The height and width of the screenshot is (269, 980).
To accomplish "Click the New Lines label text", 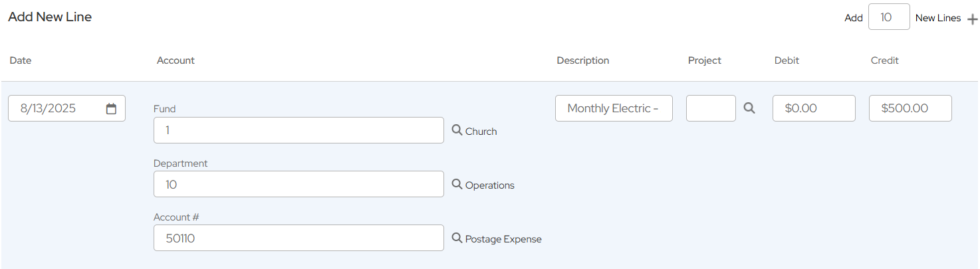I will pyautogui.click(x=937, y=18).
